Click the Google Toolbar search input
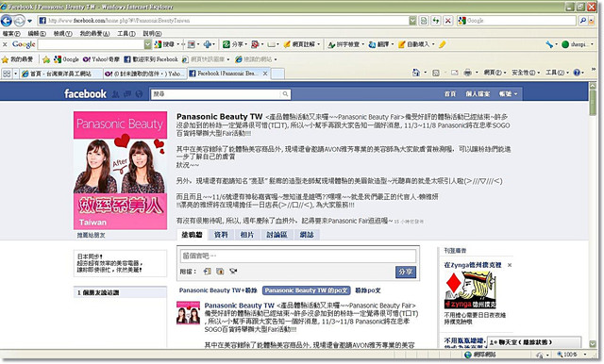This screenshot has width=604, height=364. point(91,44)
